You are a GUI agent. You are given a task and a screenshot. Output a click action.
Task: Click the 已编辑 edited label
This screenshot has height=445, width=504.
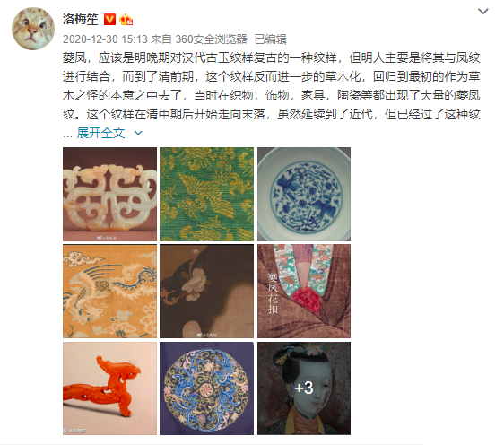click(x=270, y=39)
